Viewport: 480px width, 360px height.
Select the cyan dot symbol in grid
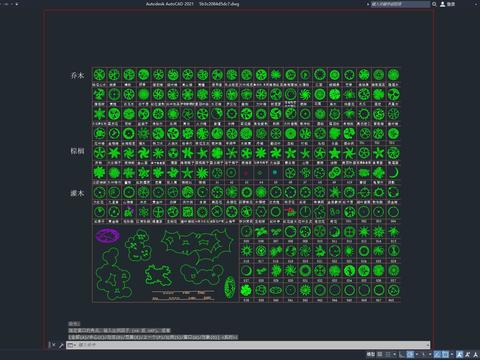[x=275, y=172]
